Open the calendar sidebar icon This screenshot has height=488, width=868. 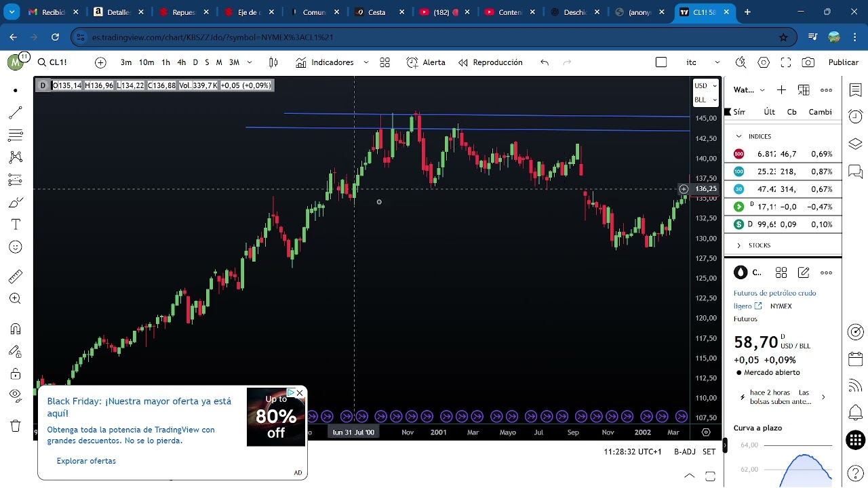[x=856, y=359]
